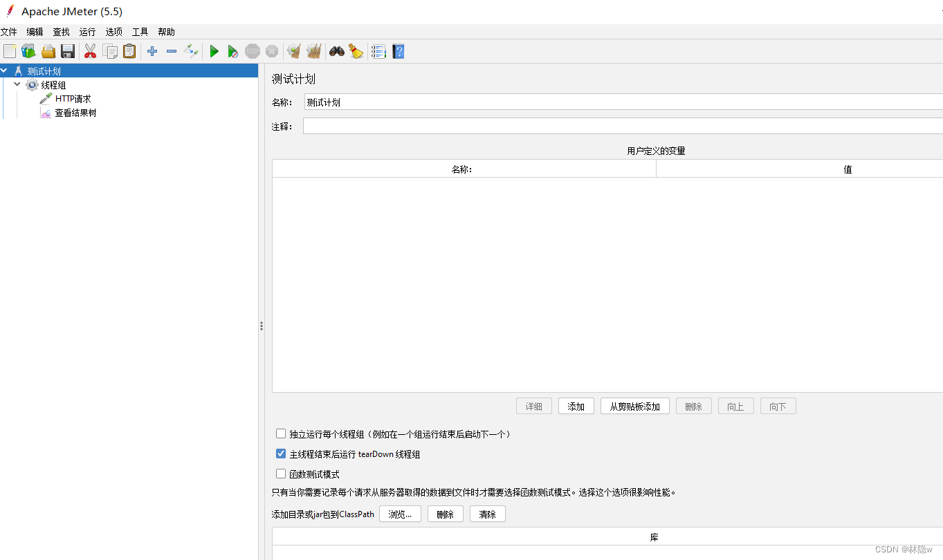Click the 向上 button
The image size is (943, 560).
point(736,407)
